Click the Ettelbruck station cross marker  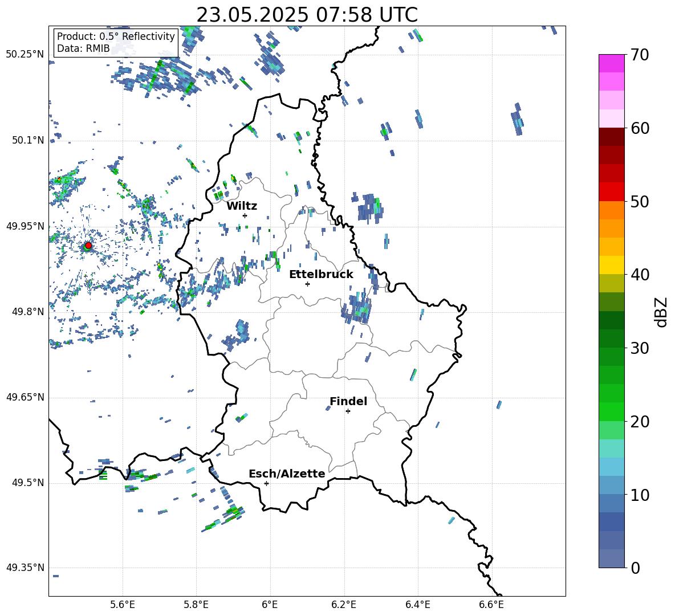point(307,284)
